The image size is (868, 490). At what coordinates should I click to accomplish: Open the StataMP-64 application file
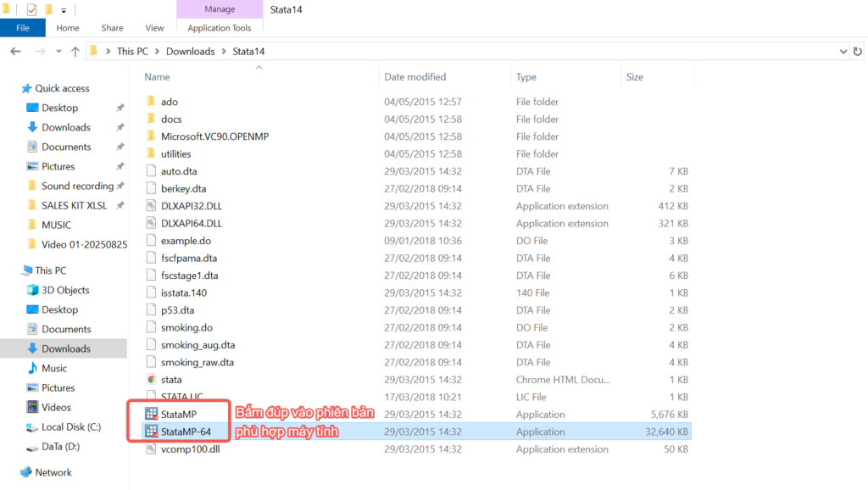point(185,432)
